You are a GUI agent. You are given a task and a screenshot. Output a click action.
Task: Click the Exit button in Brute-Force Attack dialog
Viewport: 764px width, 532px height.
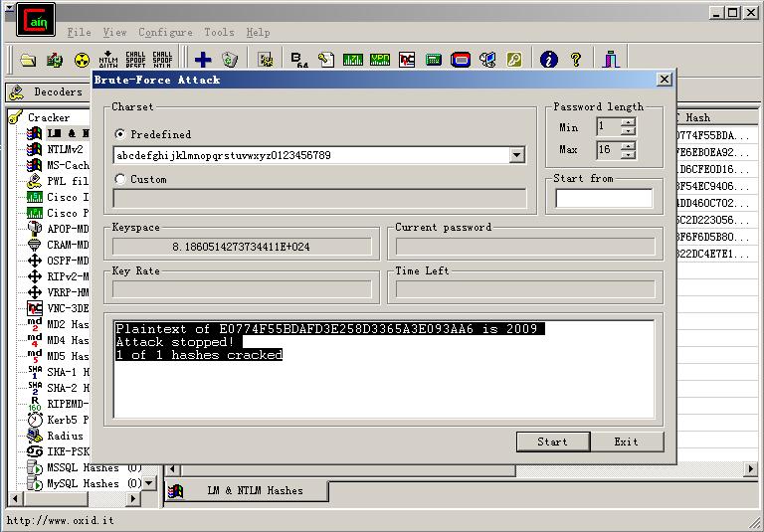coord(627,442)
